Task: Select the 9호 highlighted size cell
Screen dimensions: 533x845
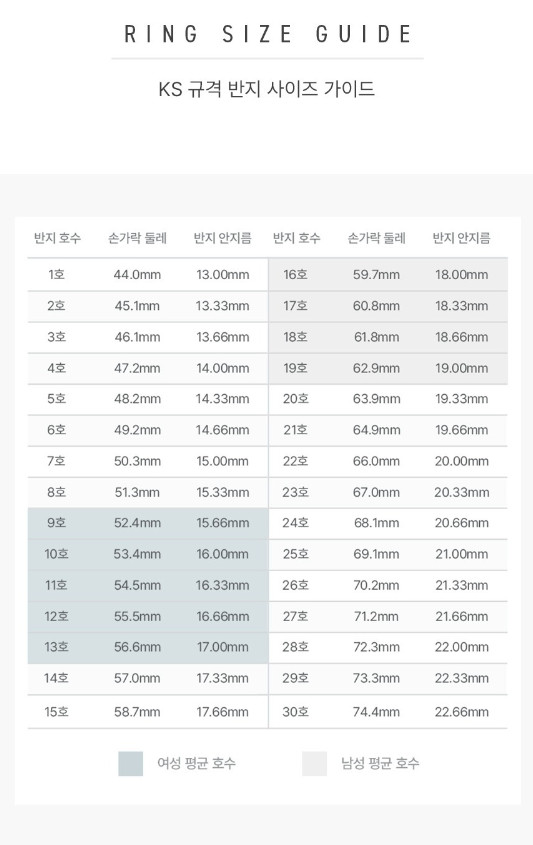Action: coord(57,523)
